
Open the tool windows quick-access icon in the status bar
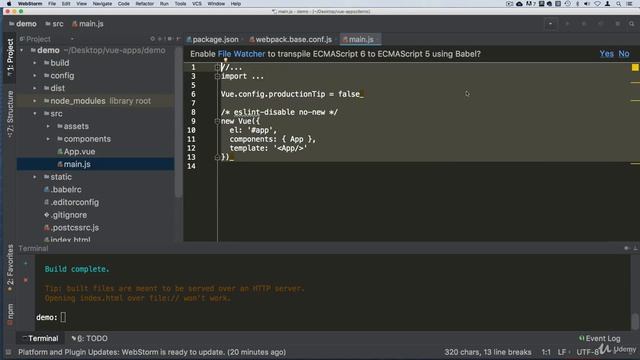8,352
